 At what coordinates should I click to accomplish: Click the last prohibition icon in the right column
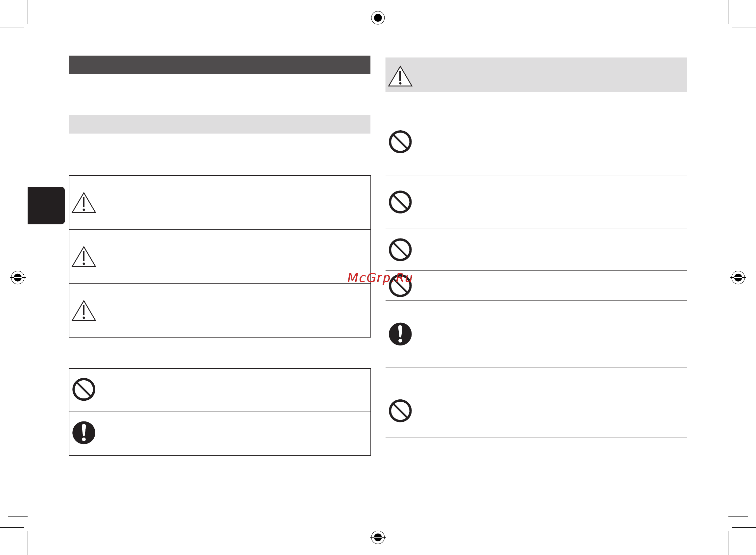[400, 411]
